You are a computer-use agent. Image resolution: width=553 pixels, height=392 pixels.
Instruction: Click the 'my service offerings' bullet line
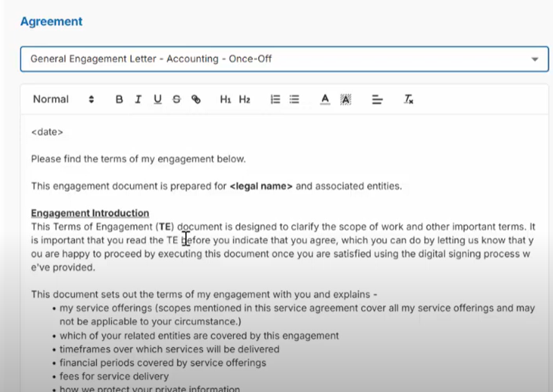pos(297,315)
